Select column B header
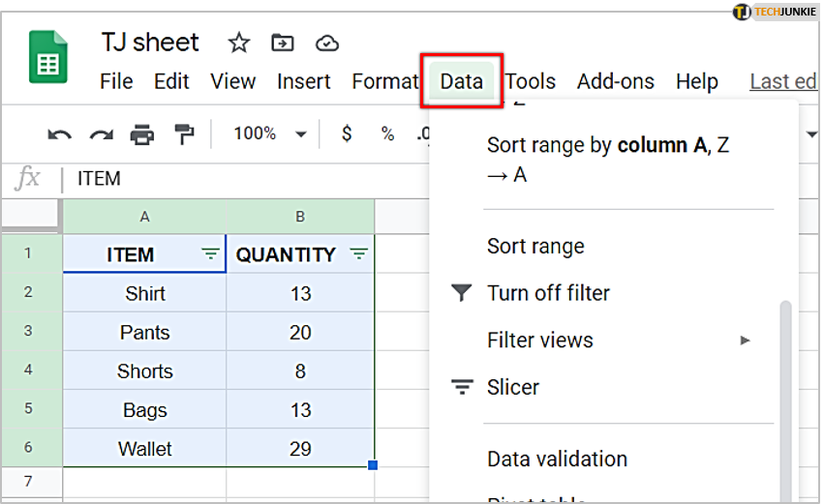This screenshot has height=504, width=824. click(x=300, y=217)
